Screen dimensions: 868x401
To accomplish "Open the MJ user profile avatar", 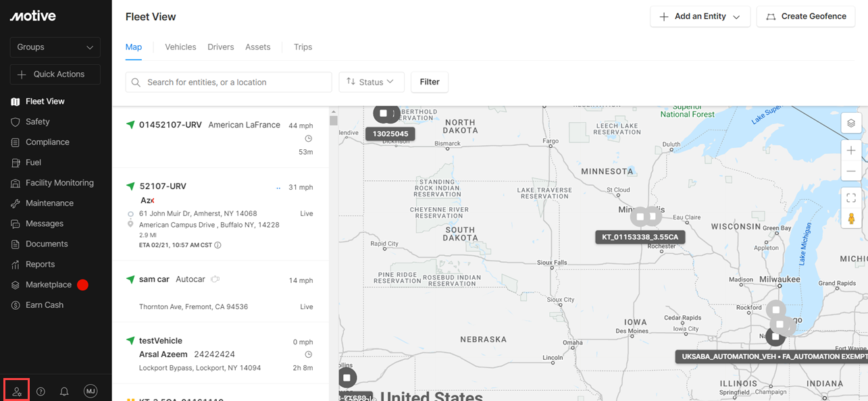I will pyautogui.click(x=91, y=391).
